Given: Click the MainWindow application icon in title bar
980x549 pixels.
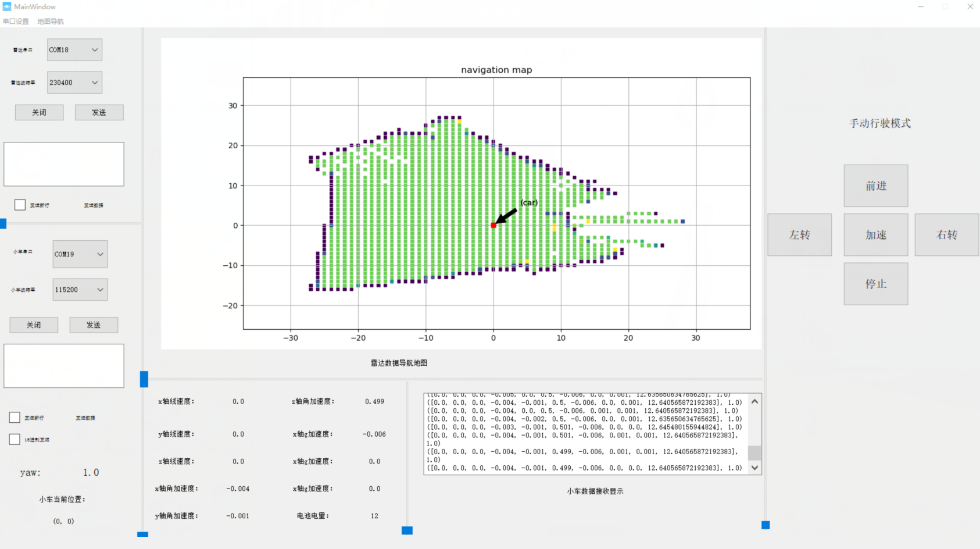Looking at the screenshot, I should [6, 6].
